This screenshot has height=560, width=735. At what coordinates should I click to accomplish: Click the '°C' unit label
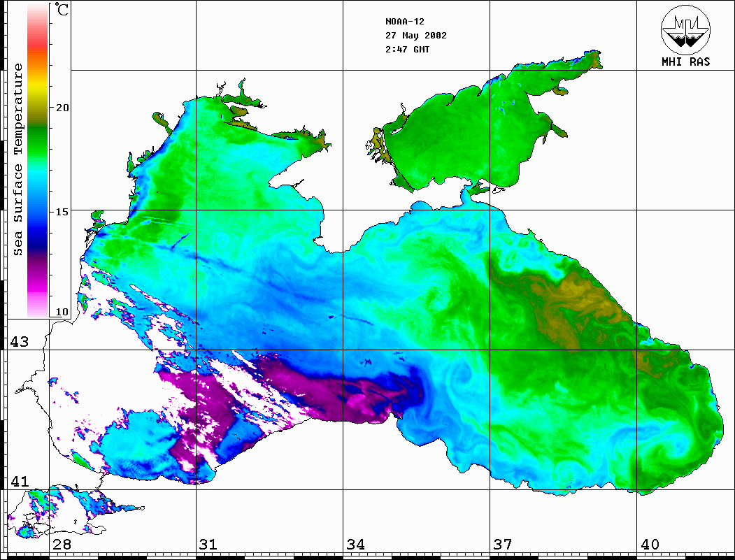coord(62,9)
